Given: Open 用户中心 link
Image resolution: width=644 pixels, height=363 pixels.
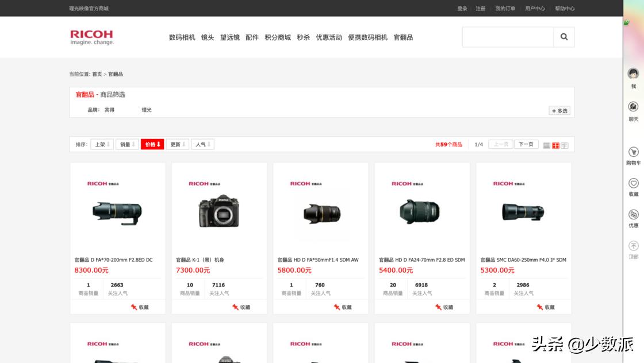Looking at the screenshot, I should (535, 9).
